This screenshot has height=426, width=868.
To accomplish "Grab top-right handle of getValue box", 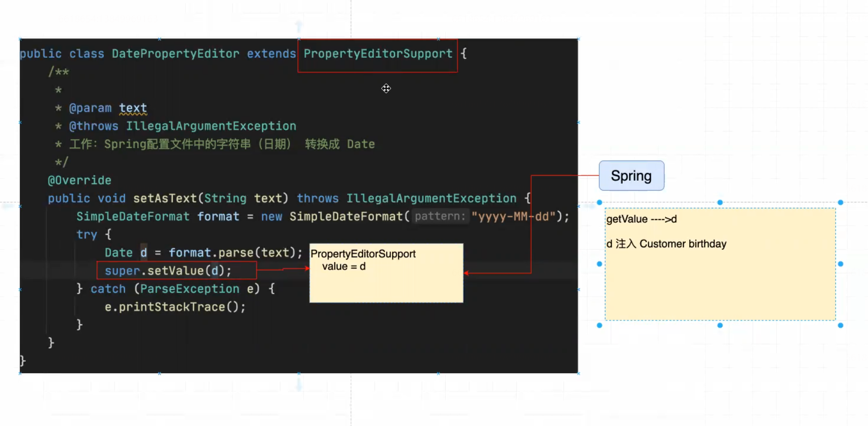I will pos(840,202).
